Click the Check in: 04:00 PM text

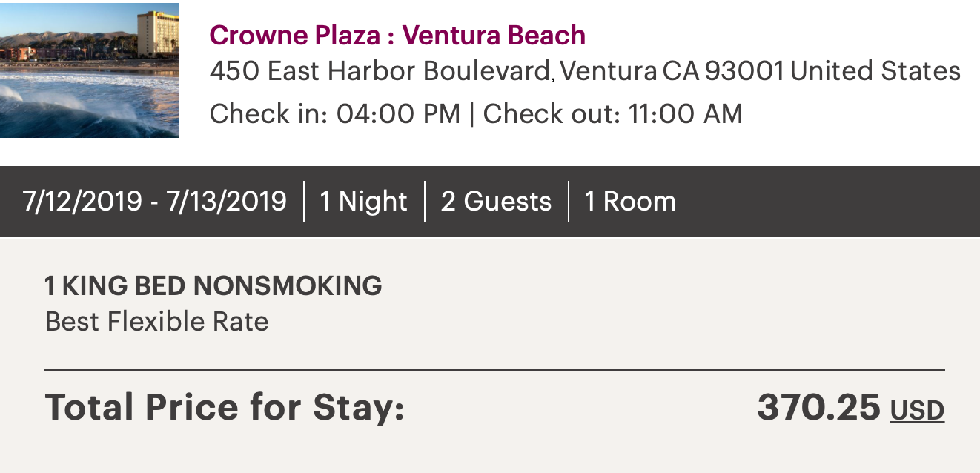click(334, 114)
